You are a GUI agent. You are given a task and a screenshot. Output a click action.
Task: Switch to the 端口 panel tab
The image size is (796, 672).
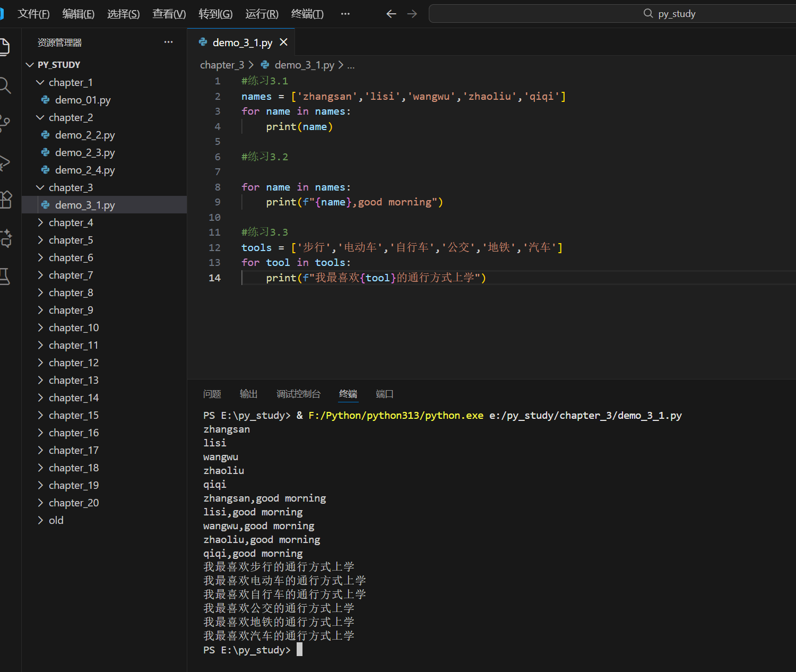(x=385, y=394)
